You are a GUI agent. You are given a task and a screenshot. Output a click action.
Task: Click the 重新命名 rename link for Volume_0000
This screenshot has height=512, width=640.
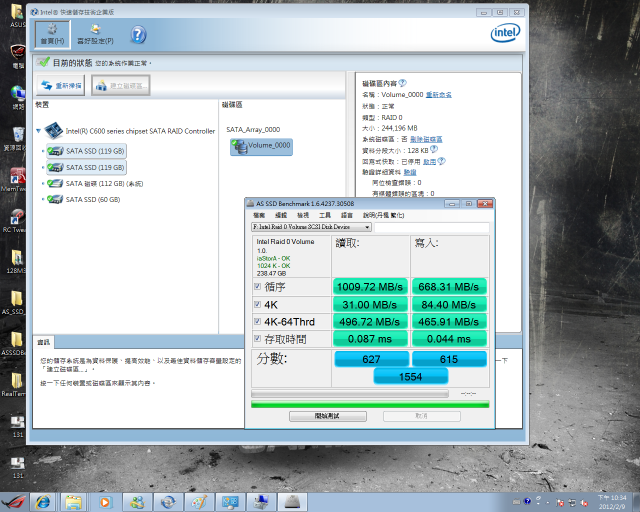(x=438, y=94)
